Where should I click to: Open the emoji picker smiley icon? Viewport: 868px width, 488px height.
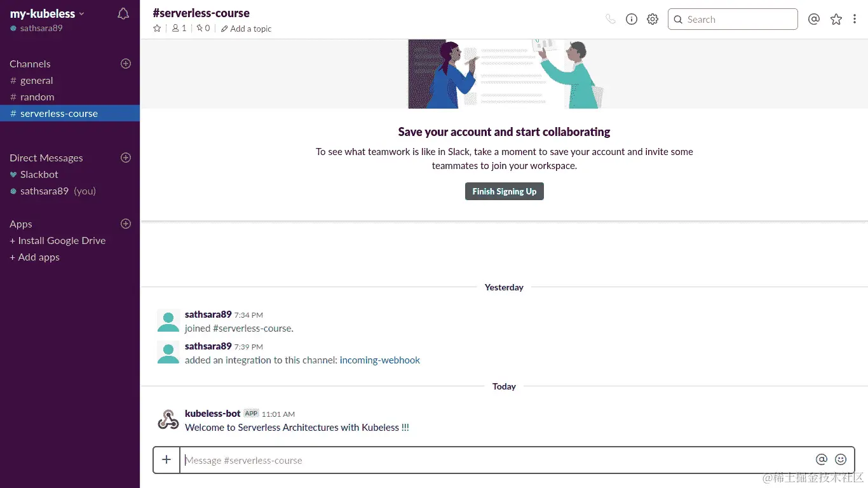tap(841, 459)
